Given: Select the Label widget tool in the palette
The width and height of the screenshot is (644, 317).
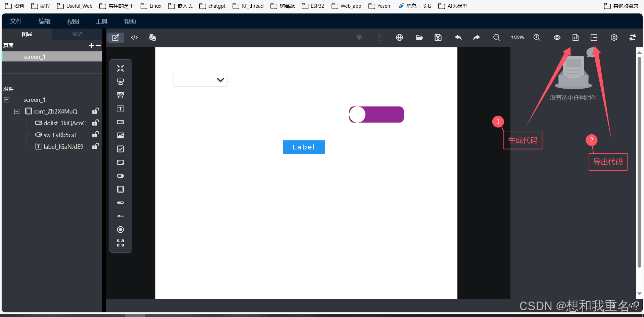Looking at the screenshot, I should (x=120, y=108).
